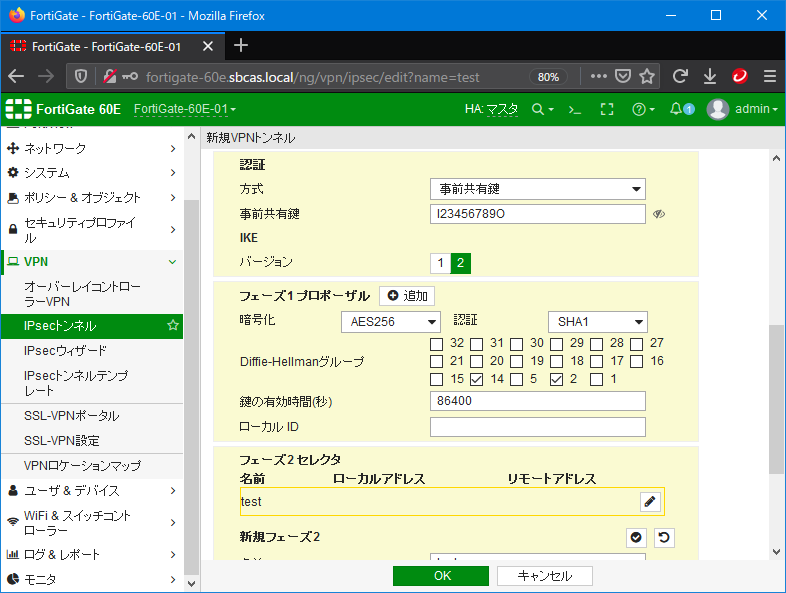Open the notifications bell
This screenshot has width=786, height=593.
682,109
